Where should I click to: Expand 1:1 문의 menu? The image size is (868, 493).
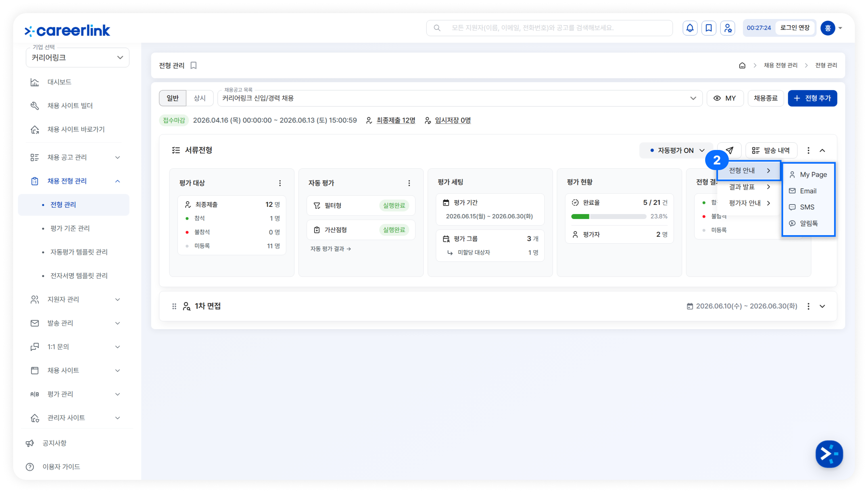[x=74, y=347]
